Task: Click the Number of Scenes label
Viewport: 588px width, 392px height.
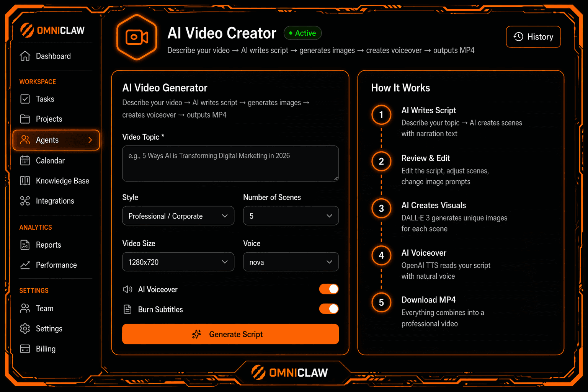Action: tap(272, 198)
